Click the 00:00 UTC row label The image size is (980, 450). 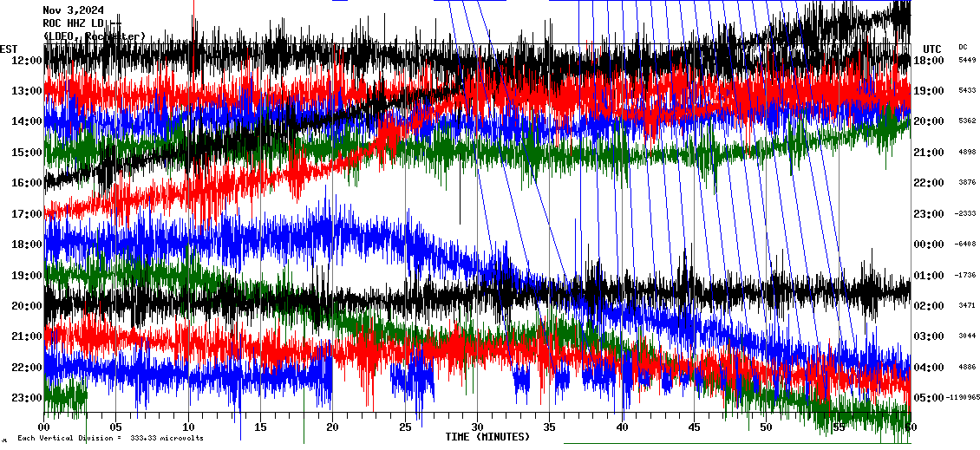pos(929,245)
